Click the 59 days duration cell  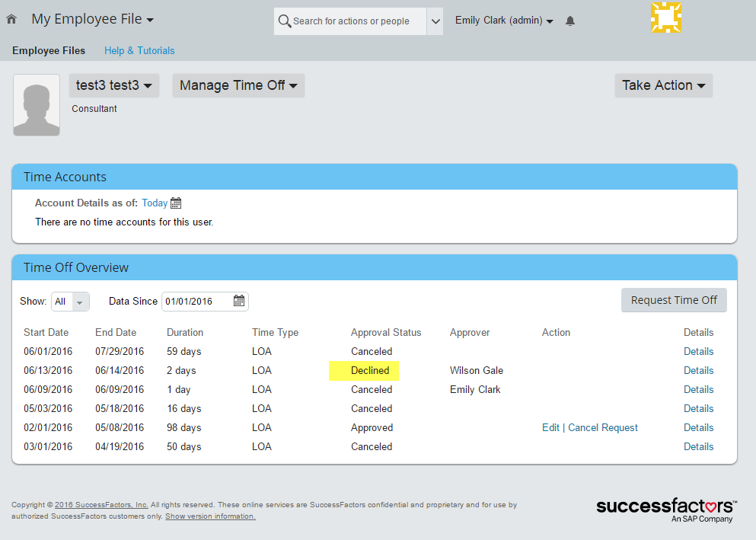[183, 351]
